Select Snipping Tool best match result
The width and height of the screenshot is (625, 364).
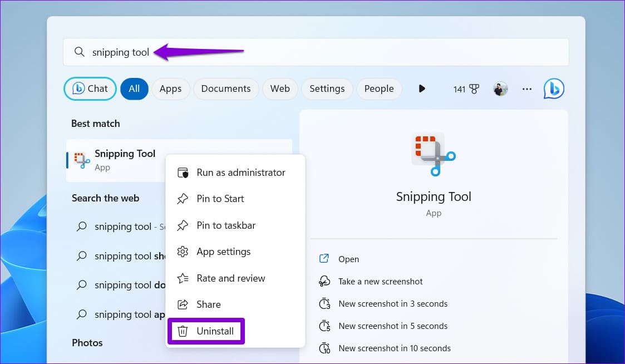tap(179, 160)
